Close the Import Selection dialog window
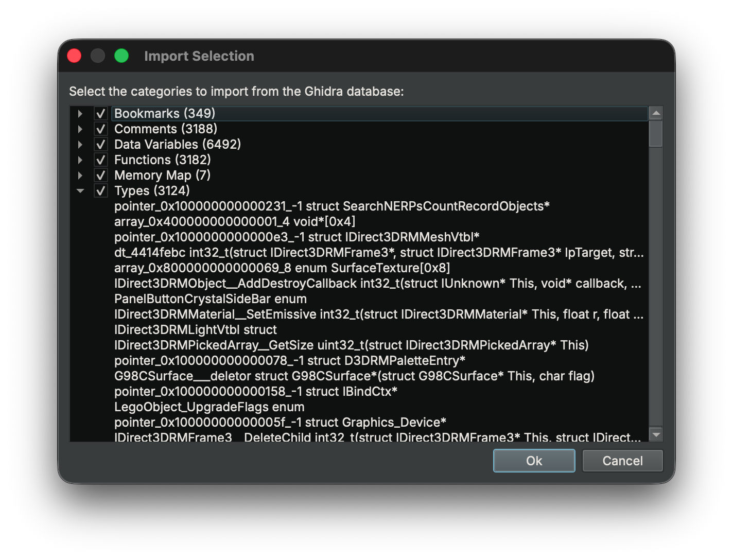Image resolution: width=733 pixels, height=560 pixels. pyautogui.click(x=75, y=56)
